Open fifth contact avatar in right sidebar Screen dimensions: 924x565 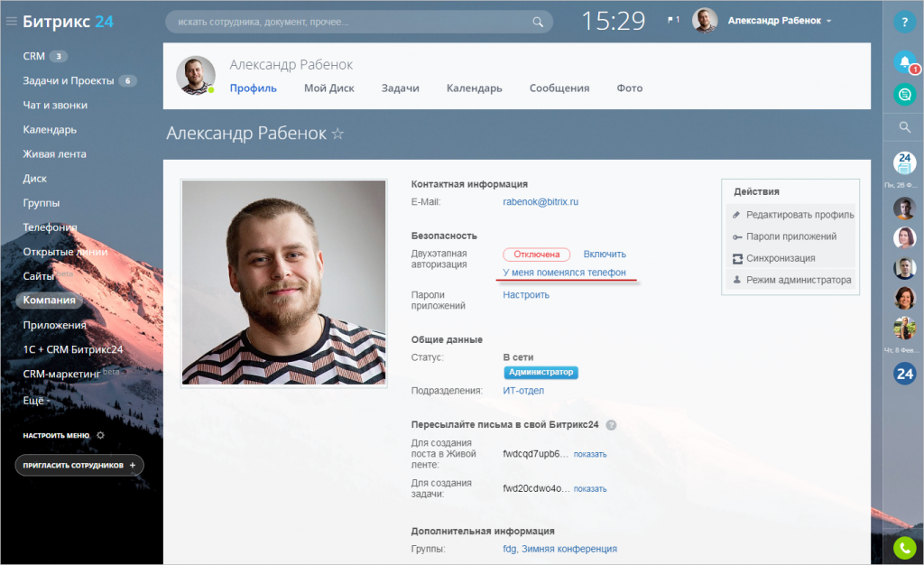pyautogui.click(x=904, y=329)
